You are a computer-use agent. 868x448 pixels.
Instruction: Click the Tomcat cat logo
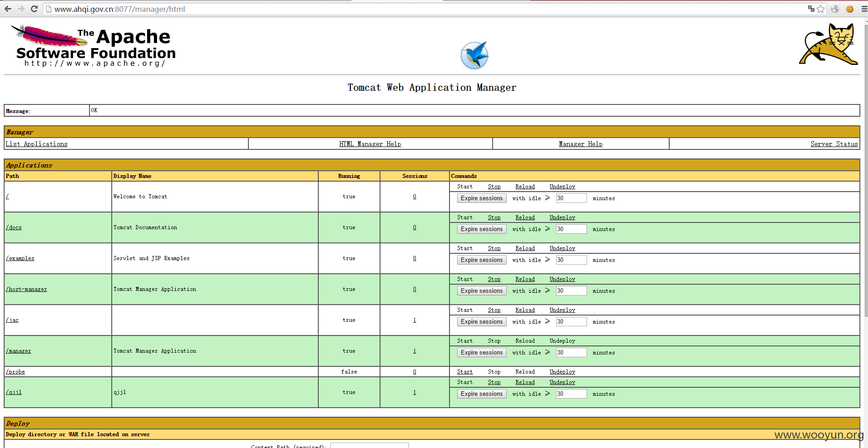click(829, 44)
